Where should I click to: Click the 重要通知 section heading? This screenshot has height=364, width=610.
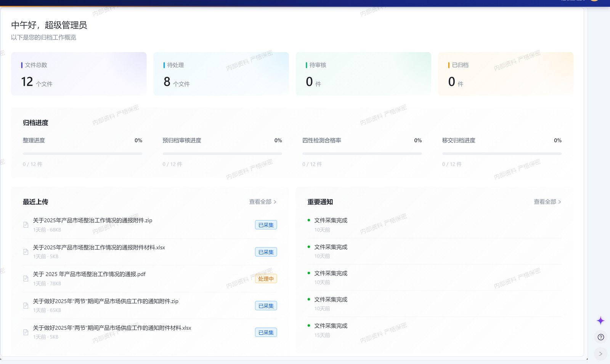pyautogui.click(x=320, y=202)
